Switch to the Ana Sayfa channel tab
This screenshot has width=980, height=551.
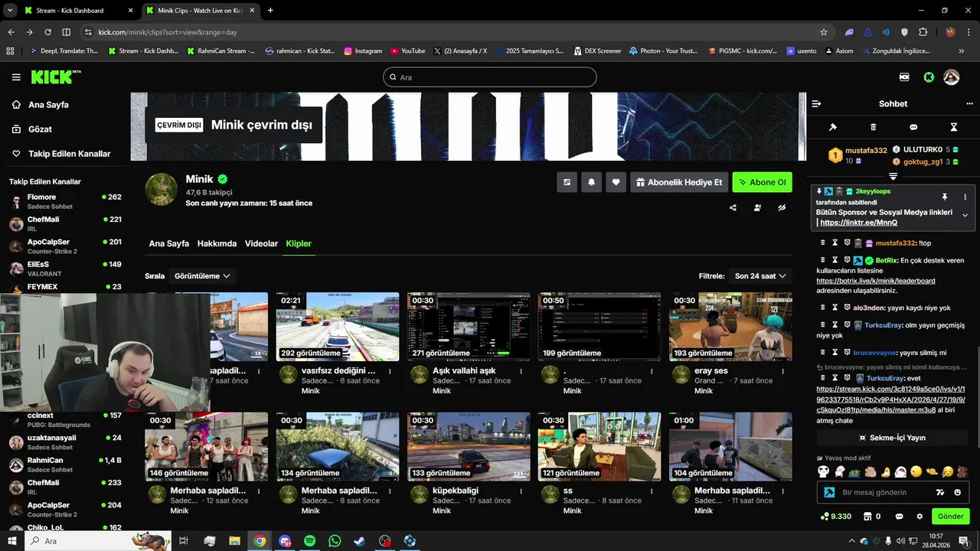[168, 243]
